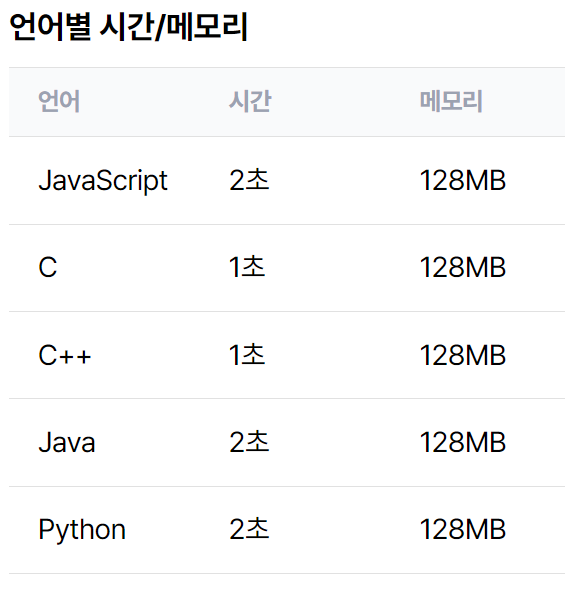Click the 메모리 column header
This screenshot has height=595, width=565.
tap(451, 101)
